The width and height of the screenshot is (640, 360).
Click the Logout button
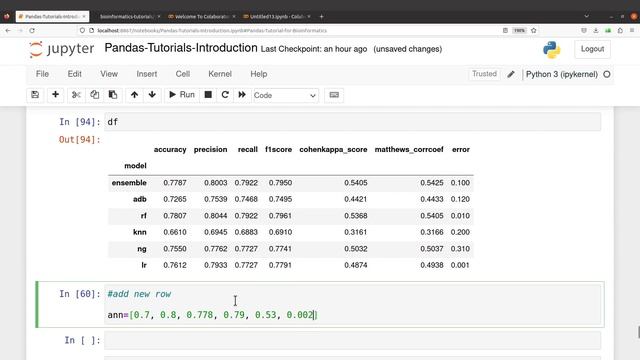pos(592,49)
